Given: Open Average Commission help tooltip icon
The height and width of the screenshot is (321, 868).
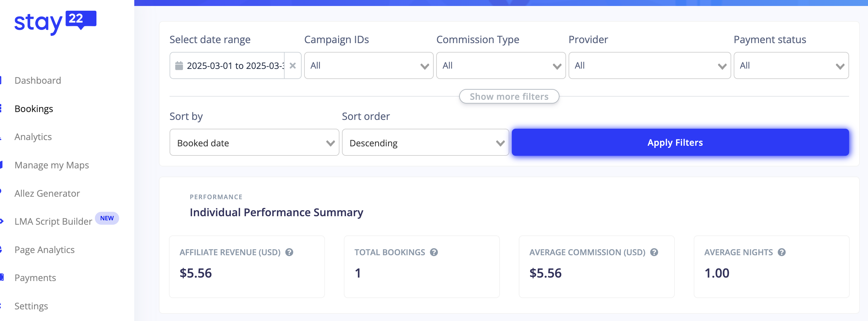Looking at the screenshot, I should click(x=654, y=252).
